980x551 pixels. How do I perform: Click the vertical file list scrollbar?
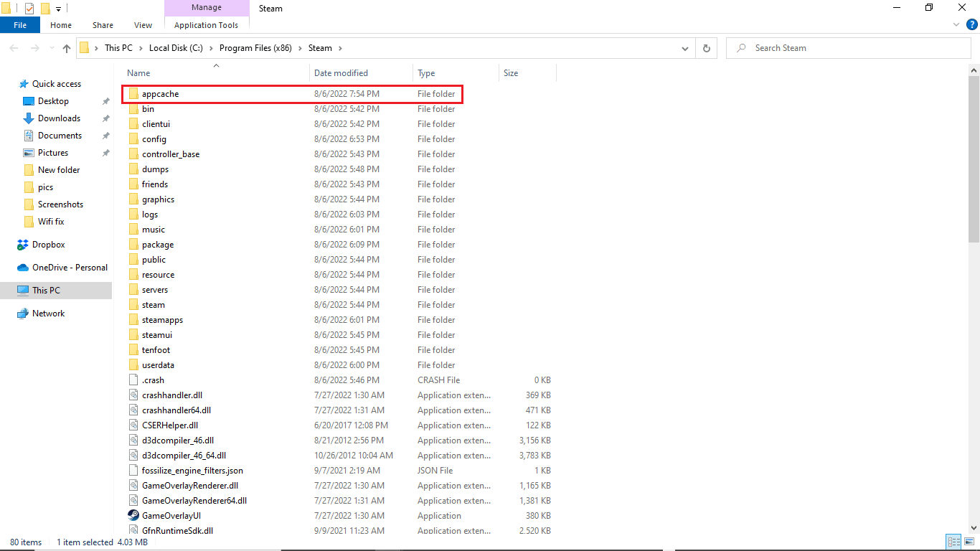[974, 159]
